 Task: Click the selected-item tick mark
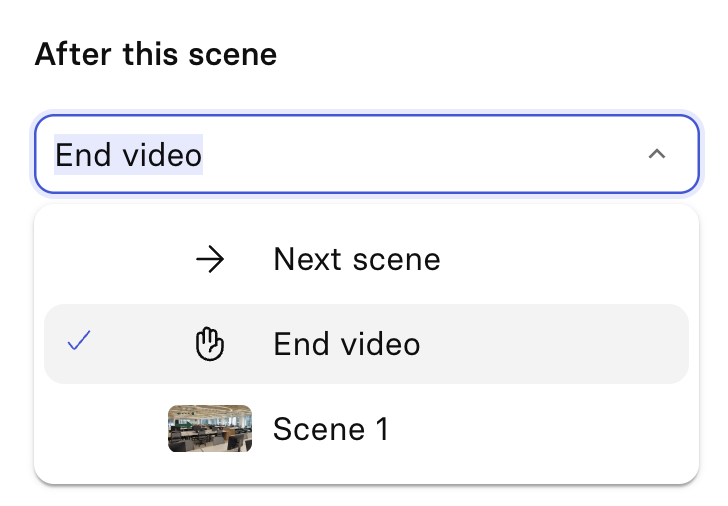tap(79, 344)
